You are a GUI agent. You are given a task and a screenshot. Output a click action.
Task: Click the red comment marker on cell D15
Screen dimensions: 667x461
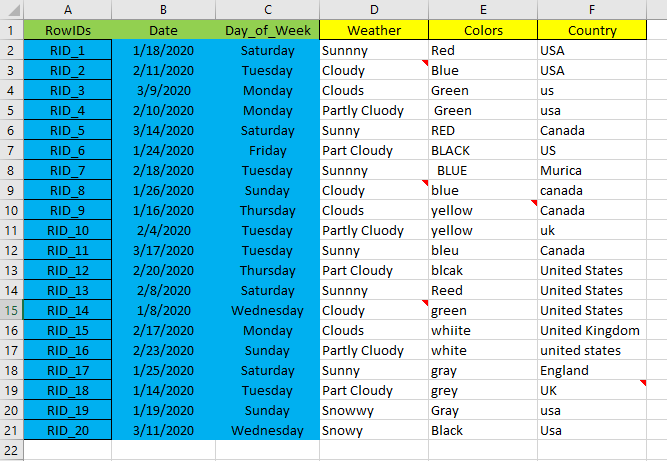pos(425,303)
